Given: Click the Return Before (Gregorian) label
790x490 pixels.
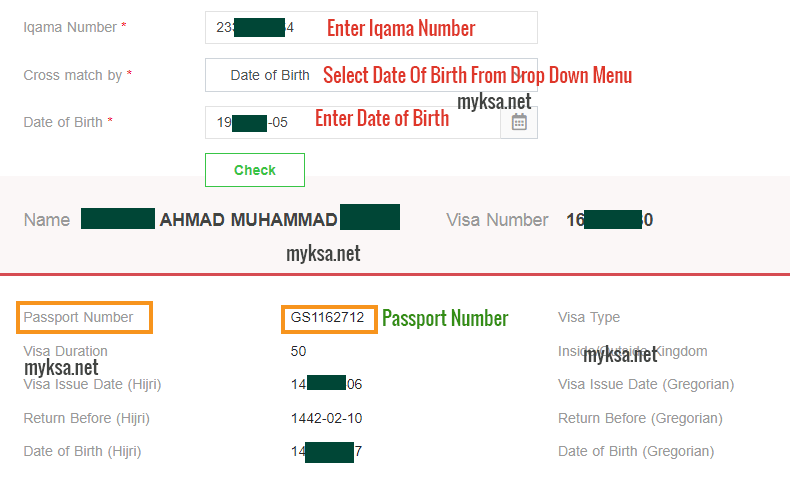Looking at the screenshot, I should 640,418.
